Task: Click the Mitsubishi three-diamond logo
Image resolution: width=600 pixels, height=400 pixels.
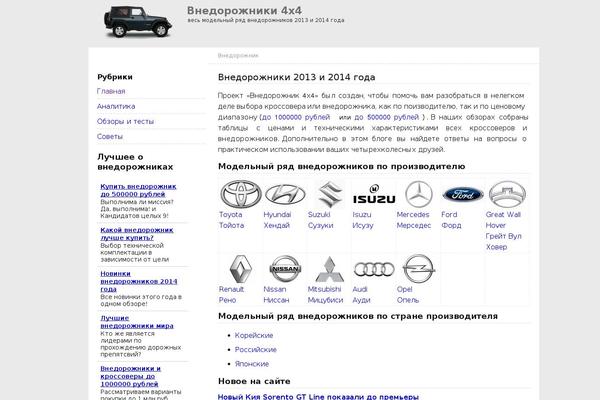Action: point(329,269)
